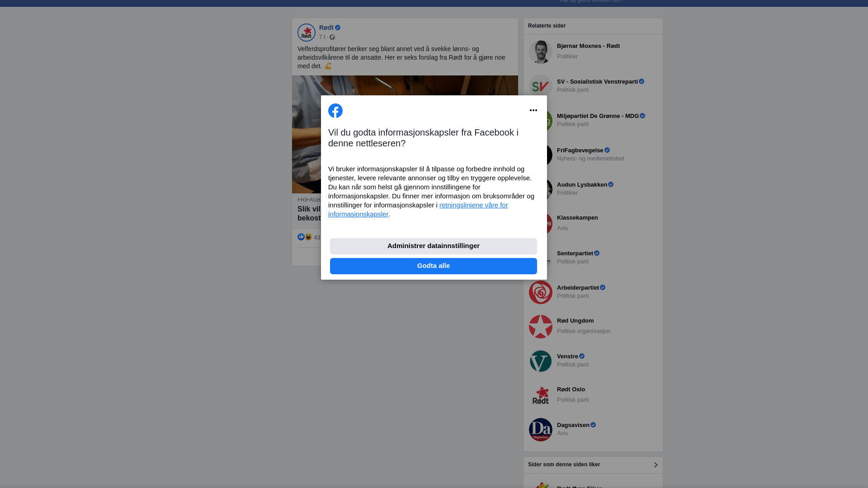The width and height of the screenshot is (868, 488).
Task: Click the Audun Lysbakken page link
Action: [581, 185]
